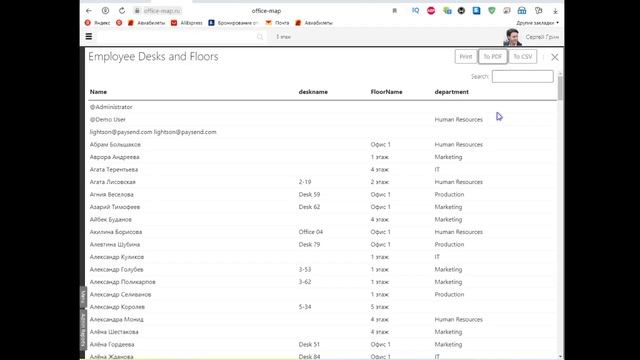This screenshot has height=360, width=640.
Task: Open the IQ extension
Action: 415,11
